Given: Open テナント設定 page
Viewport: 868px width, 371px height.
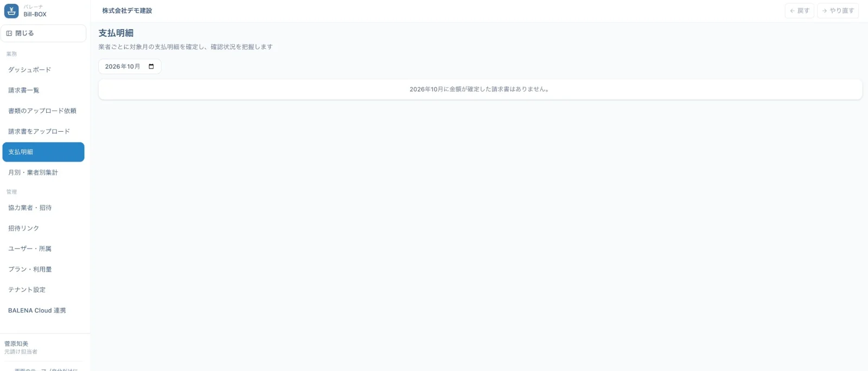Looking at the screenshot, I should (x=43, y=290).
